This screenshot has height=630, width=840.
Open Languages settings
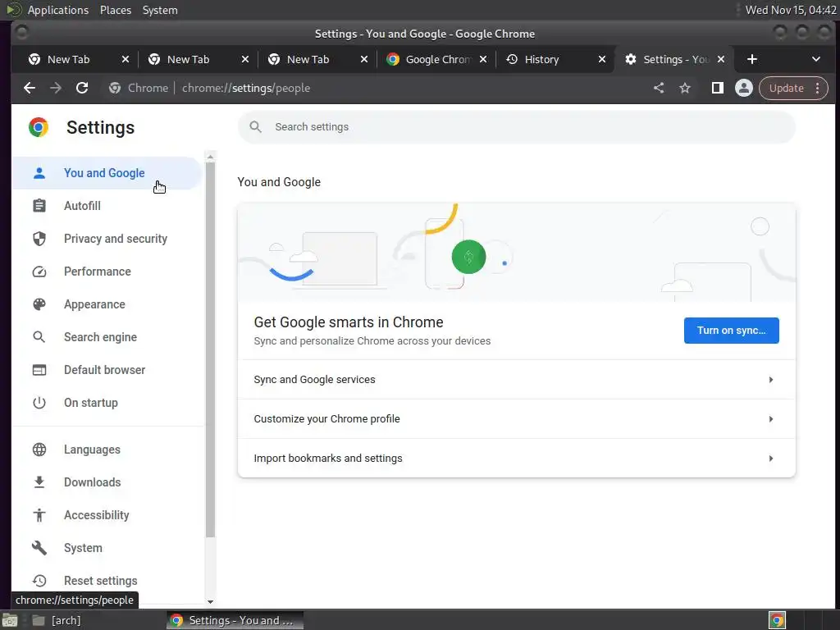[107, 450]
